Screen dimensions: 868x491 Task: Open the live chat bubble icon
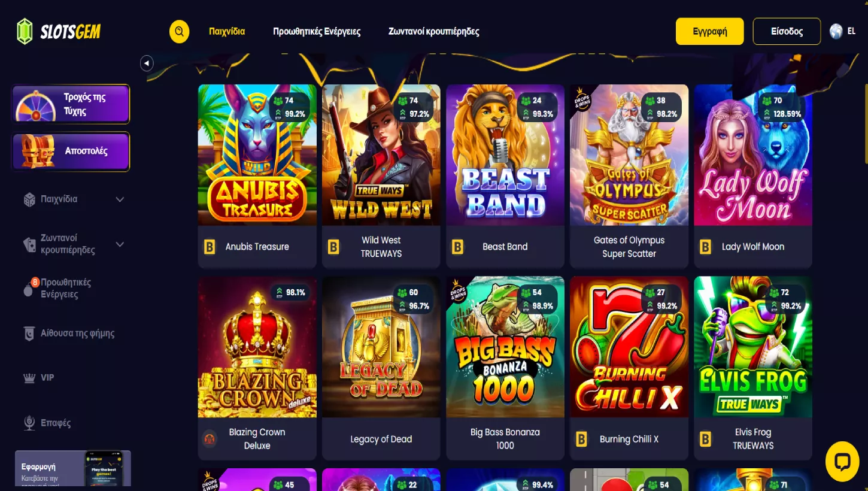(842, 462)
